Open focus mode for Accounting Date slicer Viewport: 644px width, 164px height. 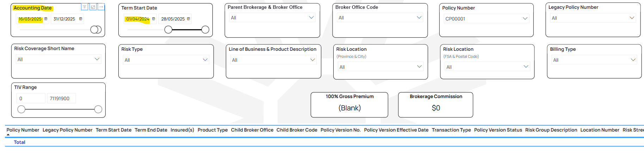[93, 7]
